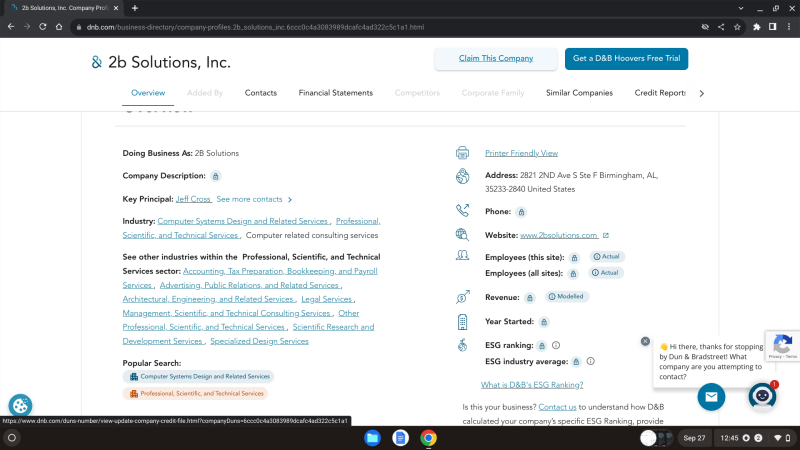800x450 pixels.
Task: Open a new browser tab
Action: pos(135,8)
